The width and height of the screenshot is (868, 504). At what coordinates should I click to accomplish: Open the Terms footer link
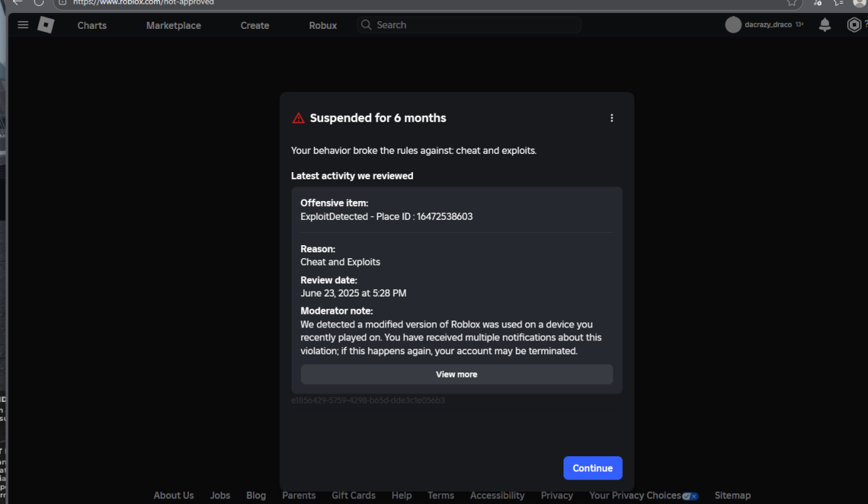click(x=441, y=495)
